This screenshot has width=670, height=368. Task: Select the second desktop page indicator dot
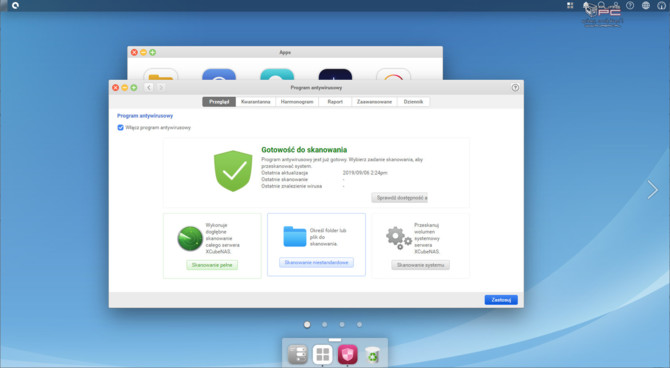324,324
